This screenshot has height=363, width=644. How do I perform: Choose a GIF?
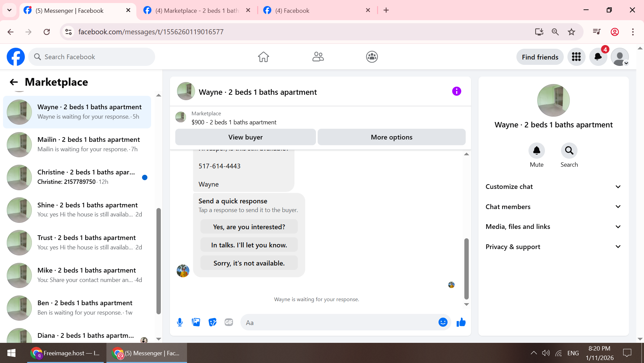click(229, 322)
